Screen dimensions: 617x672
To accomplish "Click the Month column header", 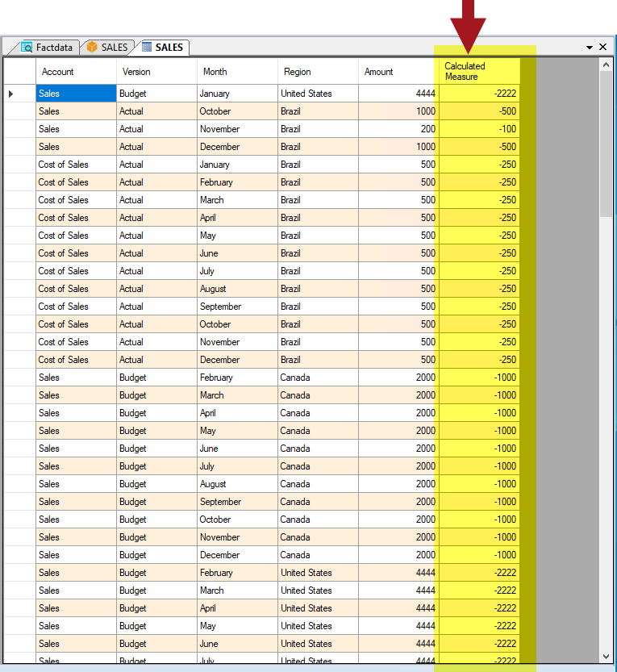I will coord(237,72).
